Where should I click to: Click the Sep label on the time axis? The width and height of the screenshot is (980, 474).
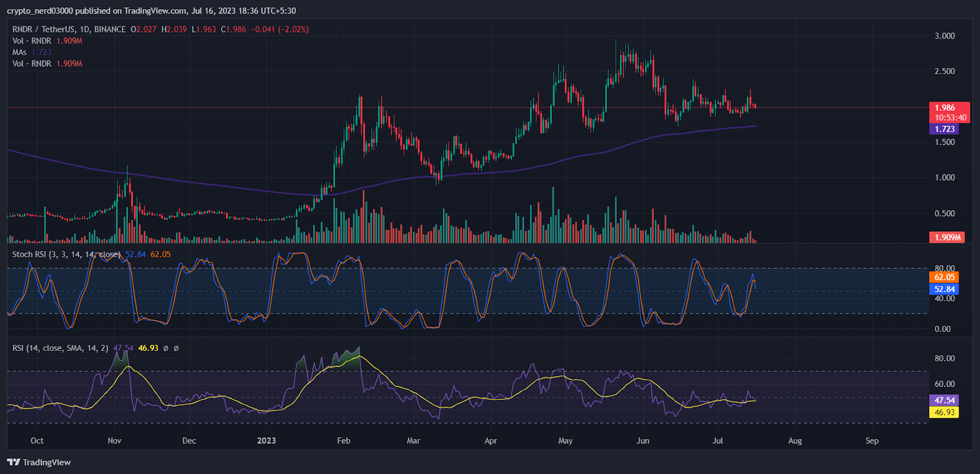pos(872,441)
